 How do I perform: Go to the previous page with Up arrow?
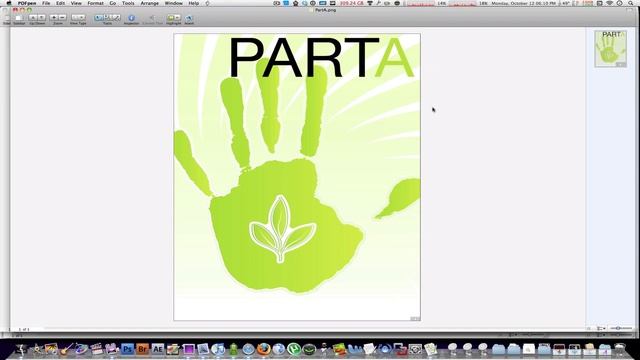tap(33, 18)
